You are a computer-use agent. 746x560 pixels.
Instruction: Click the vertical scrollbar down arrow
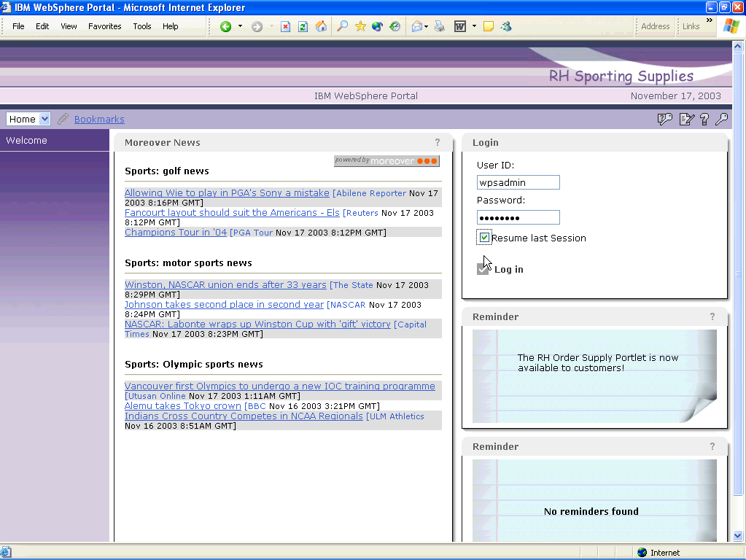(x=738, y=536)
